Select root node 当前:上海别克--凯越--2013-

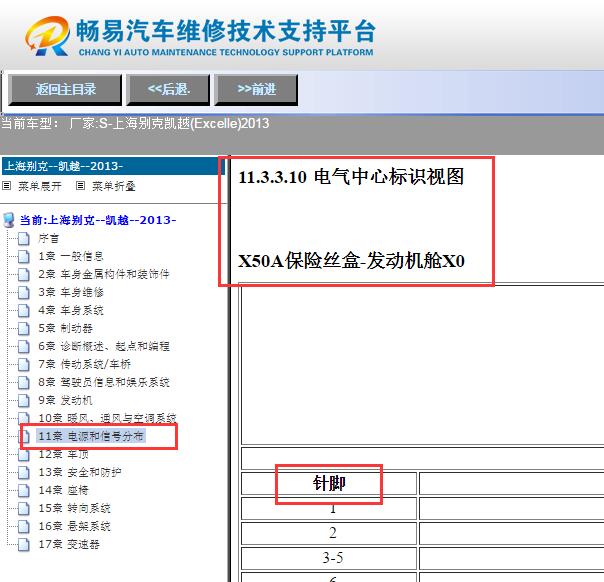pos(98,220)
